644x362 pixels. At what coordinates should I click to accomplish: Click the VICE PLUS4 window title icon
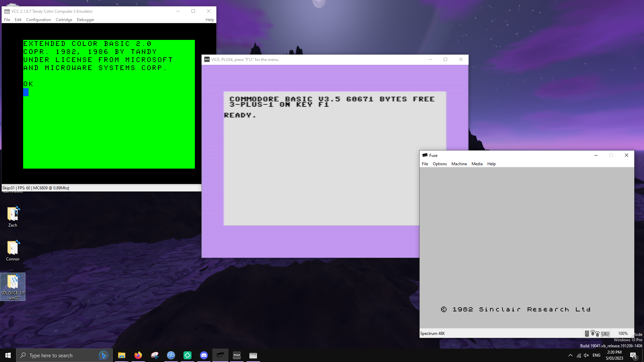click(207, 59)
